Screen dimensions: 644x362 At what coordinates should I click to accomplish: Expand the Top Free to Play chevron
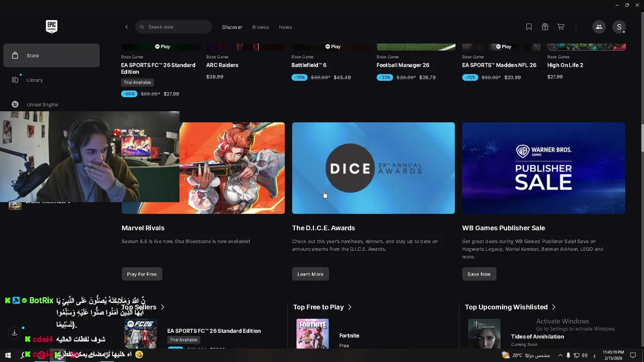[350, 307]
